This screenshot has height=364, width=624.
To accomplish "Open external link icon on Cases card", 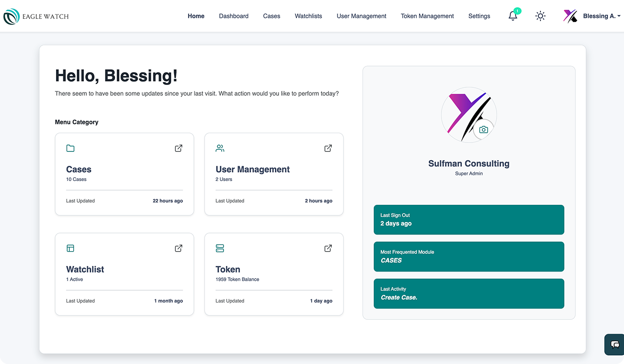I will (x=178, y=148).
